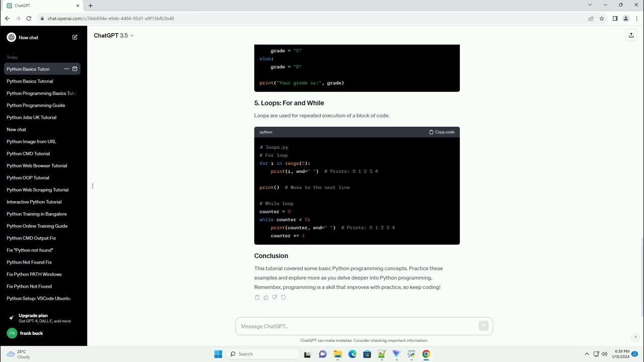Open the Python Image from URL chat
644x362 pixels.
pyautogui.click(x=43, y=141)
